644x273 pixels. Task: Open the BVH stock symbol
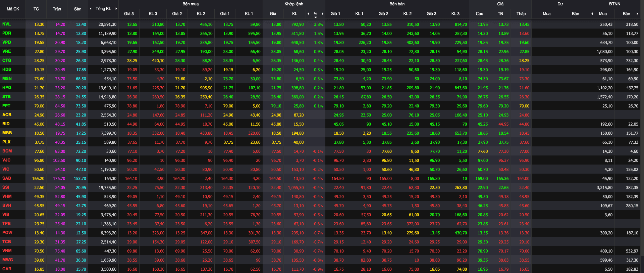pos(7,206)
